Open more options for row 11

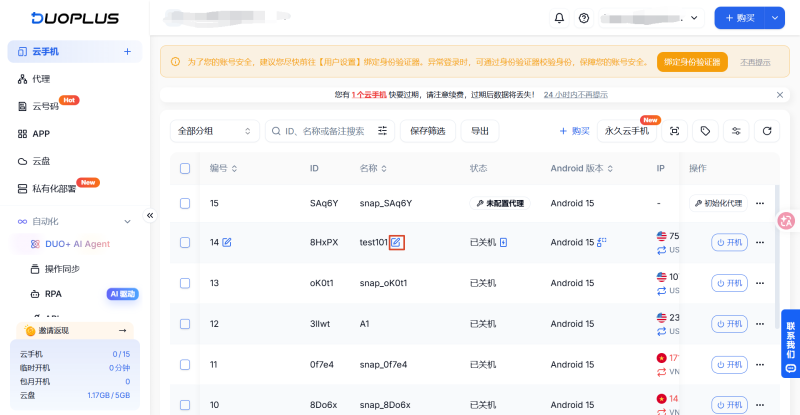click(760, 365)
